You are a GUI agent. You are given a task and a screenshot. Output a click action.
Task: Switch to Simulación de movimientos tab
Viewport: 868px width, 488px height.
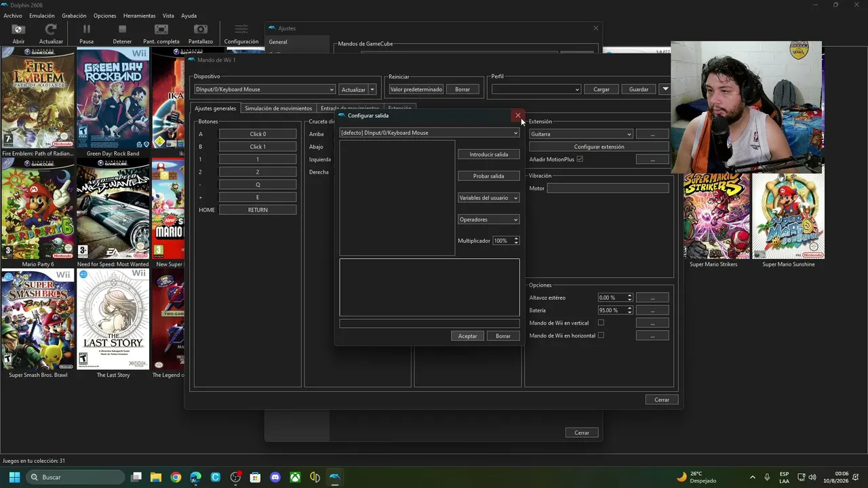click(x=278, y=108)
